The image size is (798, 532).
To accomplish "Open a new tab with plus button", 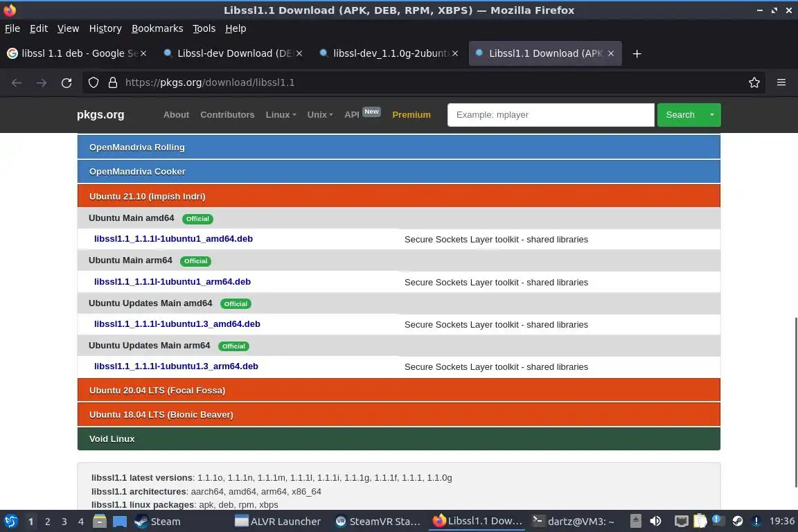I will (x=637, y=53).
